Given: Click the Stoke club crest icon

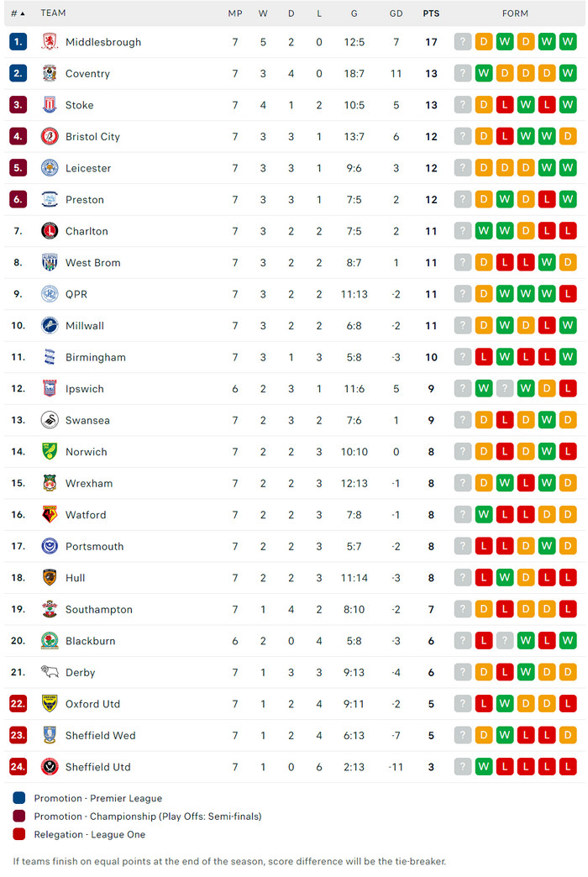Looking at the screenshot, I should 50,105.
